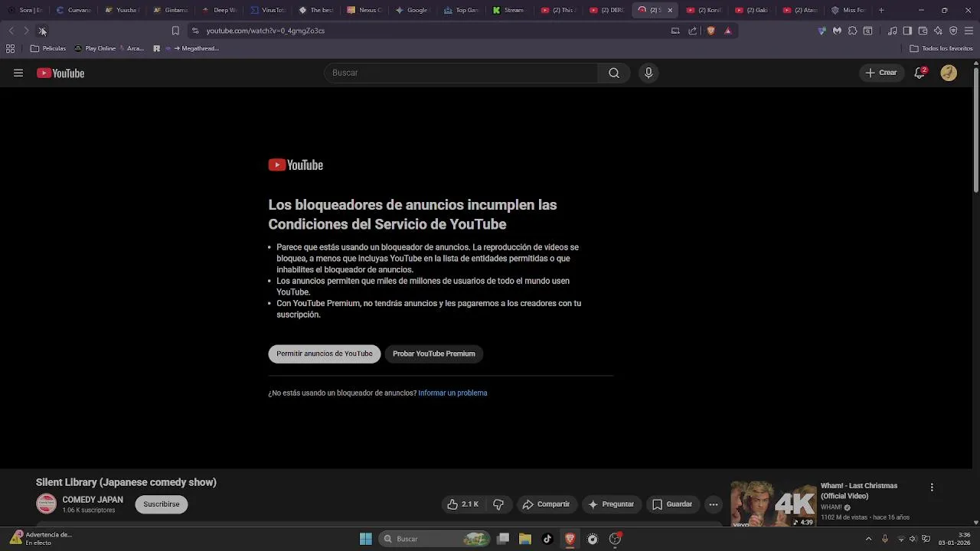Click the Preguntar ask button
Image resolution: width=980 pixels, height=551 pixels.
point(611,504)
